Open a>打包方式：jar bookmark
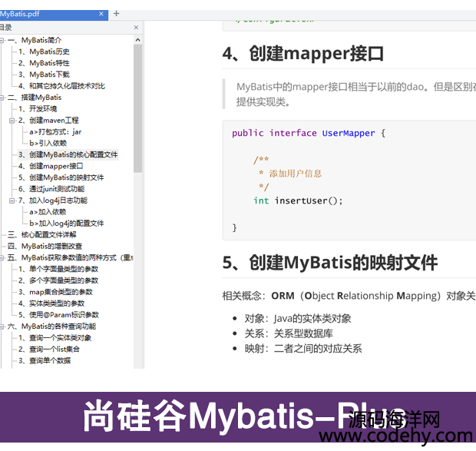Screen dimensions: 476x451 coord(55,132)
